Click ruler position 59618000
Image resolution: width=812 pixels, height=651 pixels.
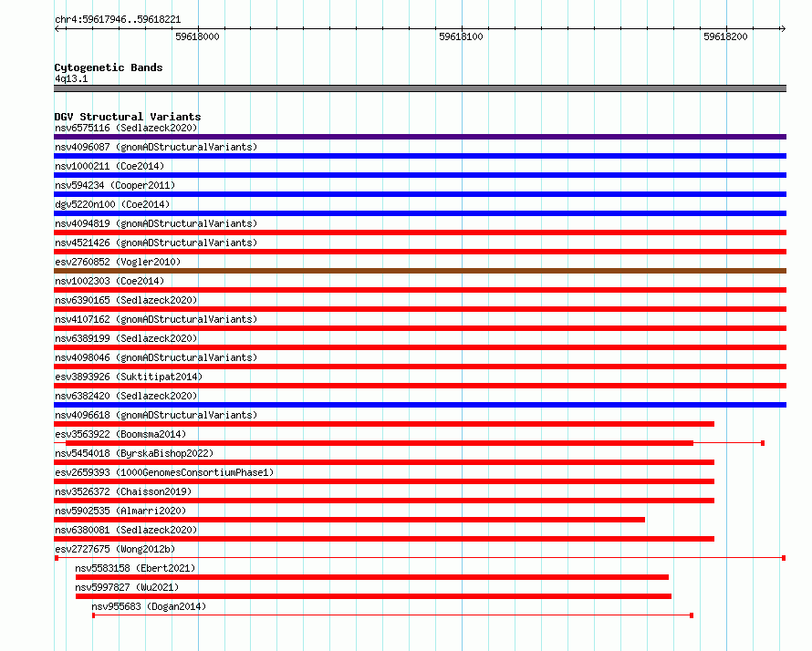[x=197, y=36]
